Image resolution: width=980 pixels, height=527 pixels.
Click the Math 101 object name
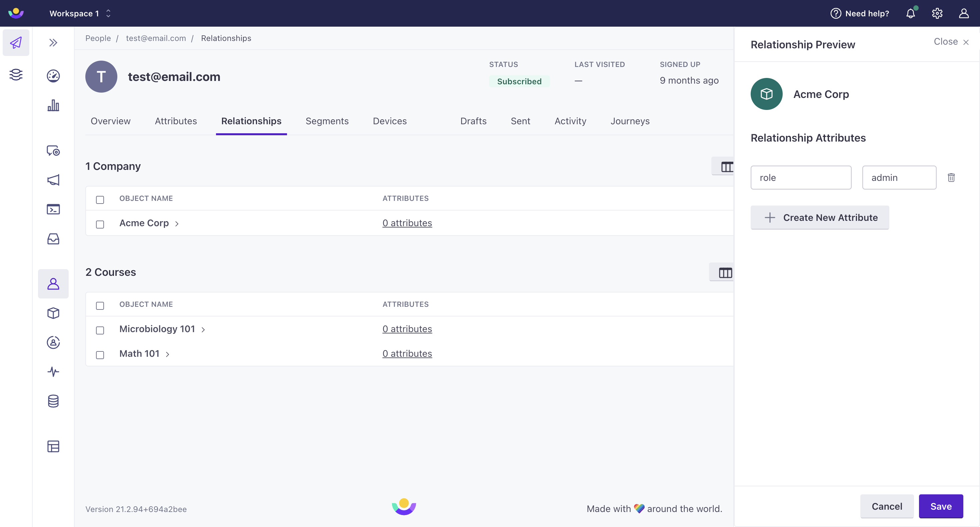pos(139,354)
